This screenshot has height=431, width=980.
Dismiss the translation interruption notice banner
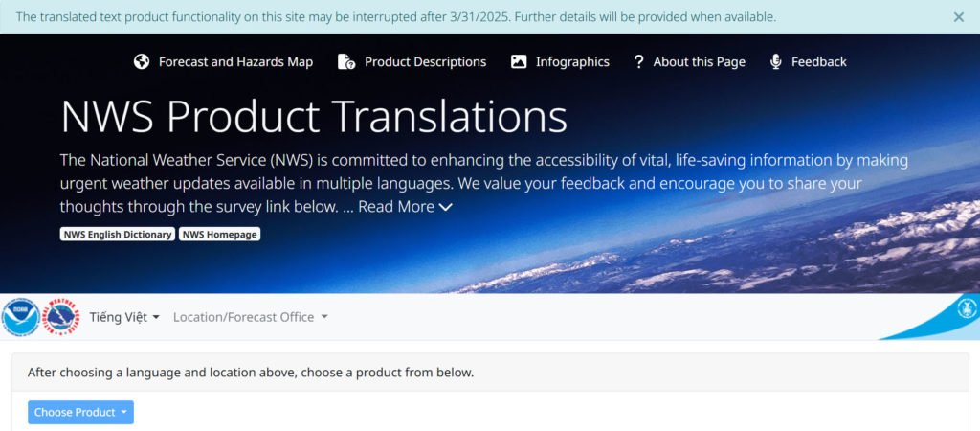pos(959,17)
